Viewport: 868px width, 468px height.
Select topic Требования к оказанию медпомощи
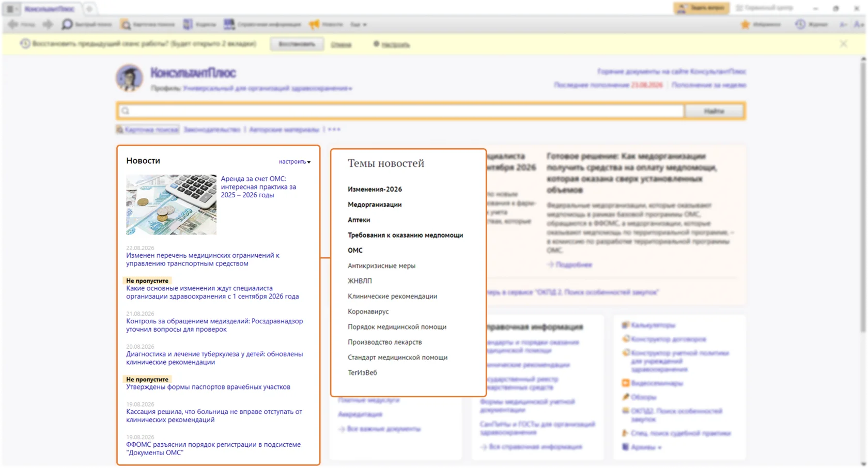point(405,235)
